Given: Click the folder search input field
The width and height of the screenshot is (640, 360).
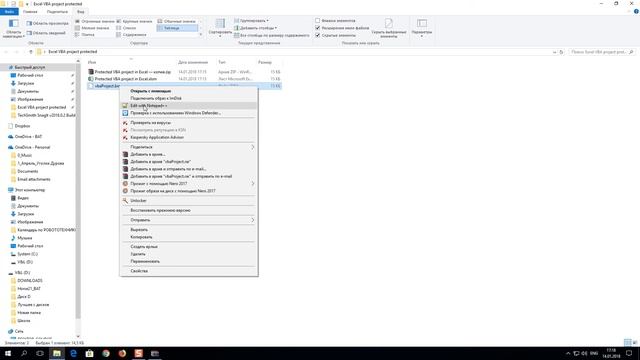Looking at the screenshot, I should 602,52.
